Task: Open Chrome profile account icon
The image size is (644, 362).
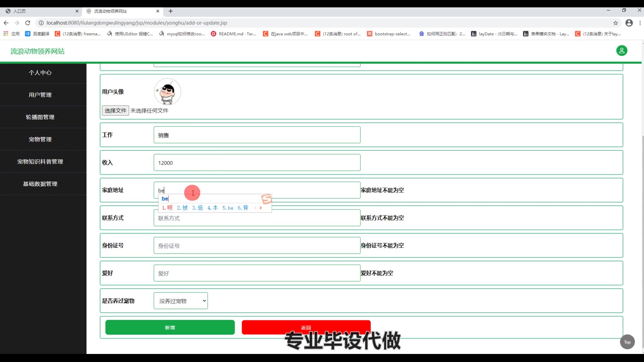Action: [x=629, y=23]
